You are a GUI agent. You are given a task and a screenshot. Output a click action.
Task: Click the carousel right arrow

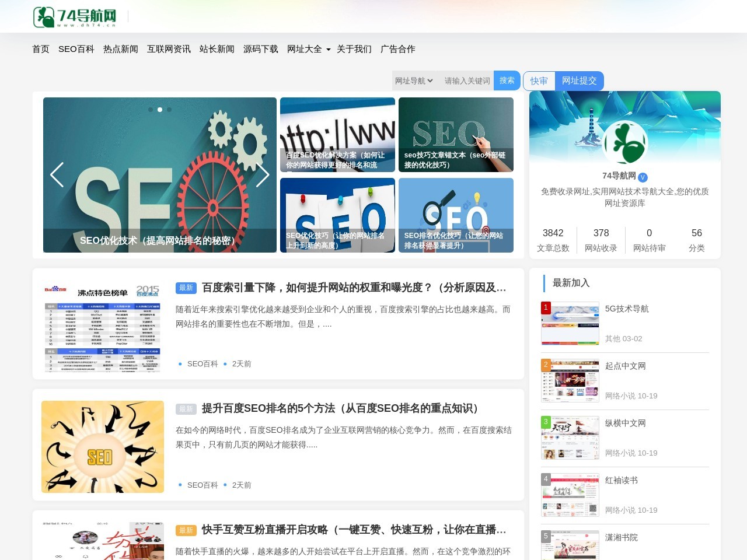pyautogui.click(x=263, y=174)
